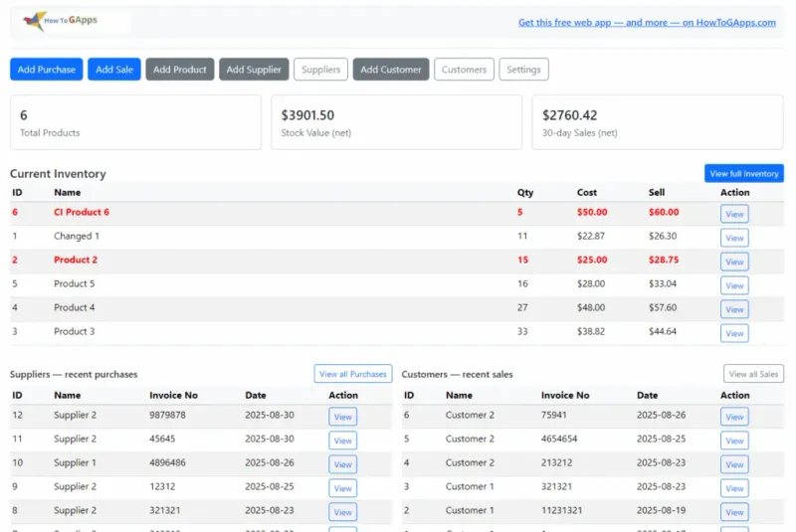Click View full inventory
This screenshot has height=532, width=796.
pyautogui.click(x=743, y=173)
